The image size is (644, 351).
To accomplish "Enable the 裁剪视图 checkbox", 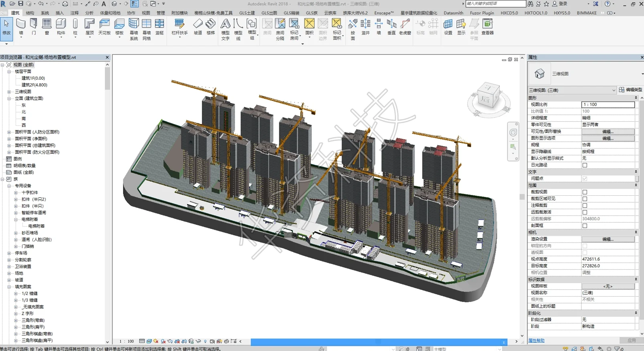I will coord(585,192).
